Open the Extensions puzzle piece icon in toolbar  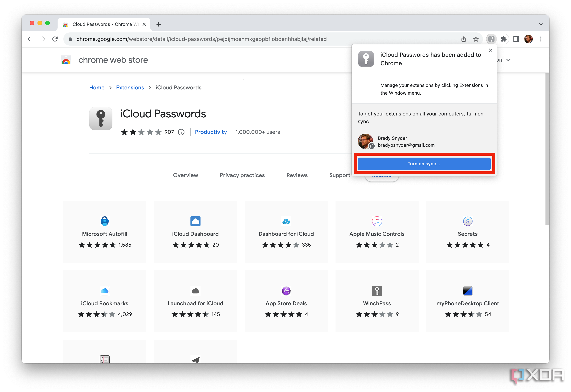(504, 39)
